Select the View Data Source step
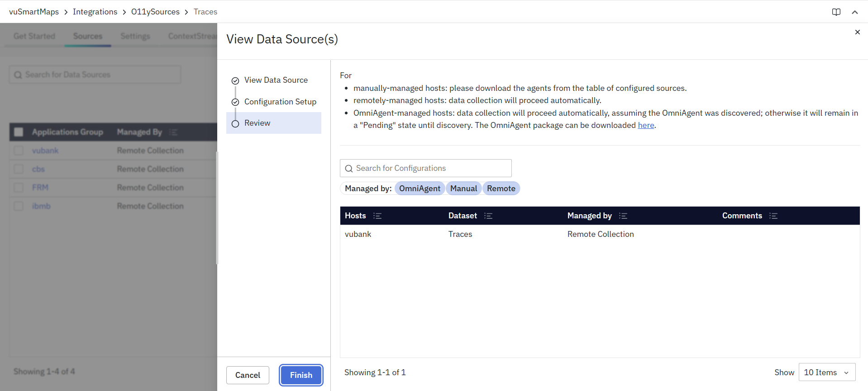Screen dimensions: 868x391 pos(276,80)
